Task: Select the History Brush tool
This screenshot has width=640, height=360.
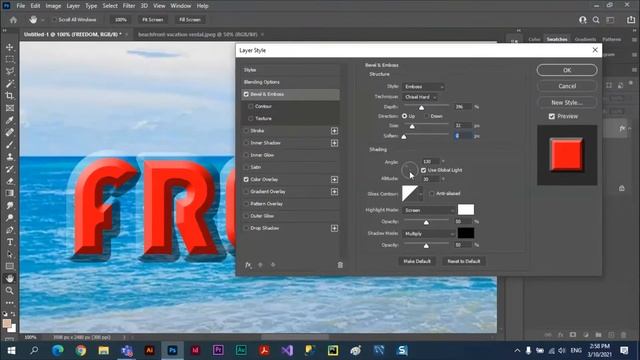Action: [9, 169]
